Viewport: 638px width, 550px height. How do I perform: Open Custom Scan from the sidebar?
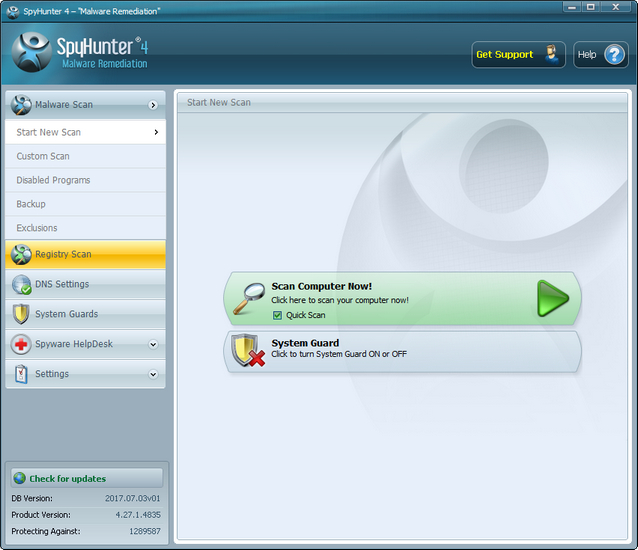[85, 156]
